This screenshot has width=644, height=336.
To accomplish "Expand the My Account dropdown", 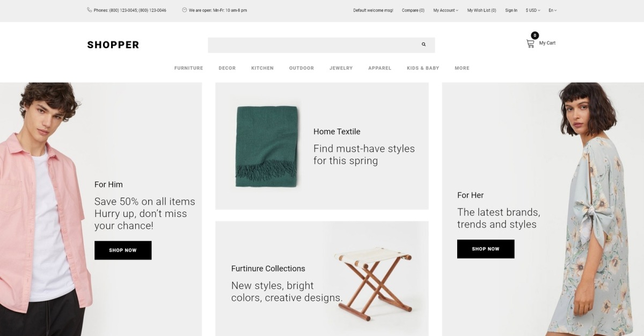I will 446,10.
